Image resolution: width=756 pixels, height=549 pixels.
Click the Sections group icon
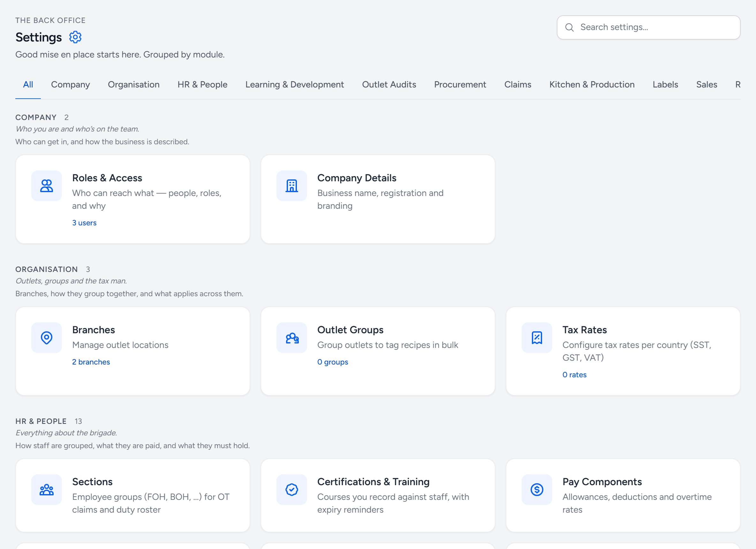[x=46, y=490]
